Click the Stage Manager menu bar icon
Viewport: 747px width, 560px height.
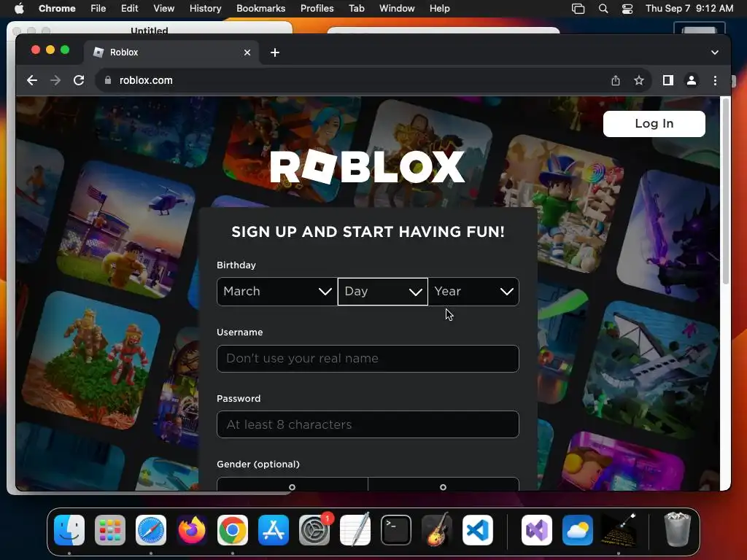578,9
